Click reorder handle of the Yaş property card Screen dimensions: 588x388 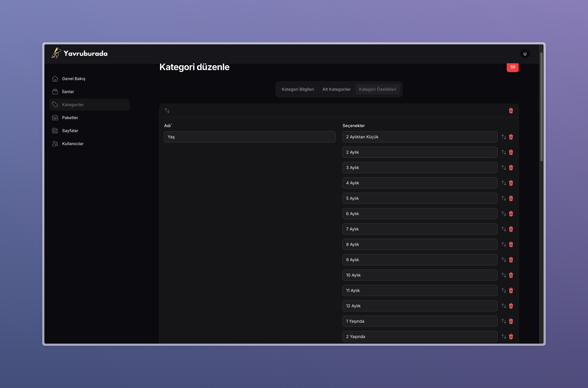(x=167, y=111)
